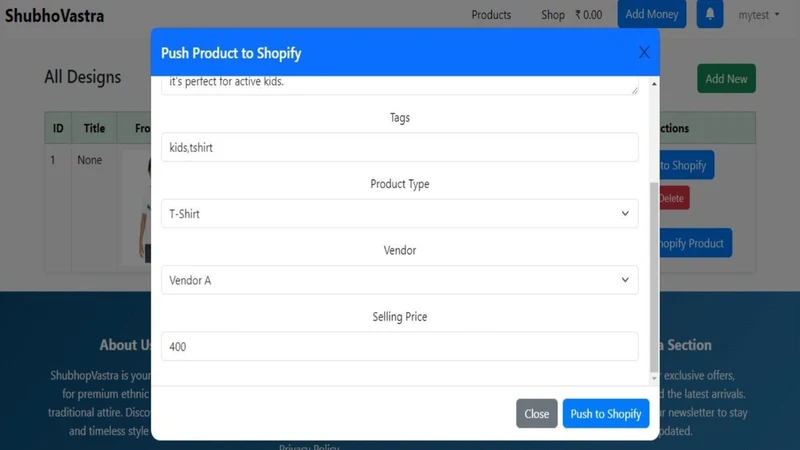800x450 pixels.
Task: Select the description textarea at the top
Action: tap(399, 85)
